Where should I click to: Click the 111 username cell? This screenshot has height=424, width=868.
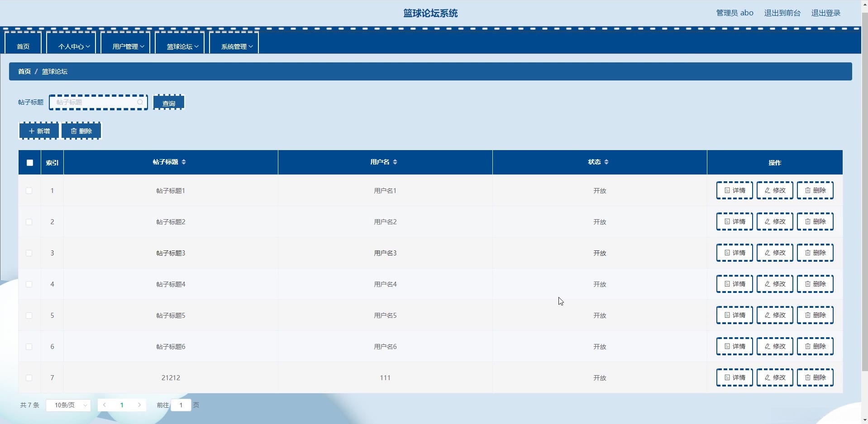click(x=385, y=378)
